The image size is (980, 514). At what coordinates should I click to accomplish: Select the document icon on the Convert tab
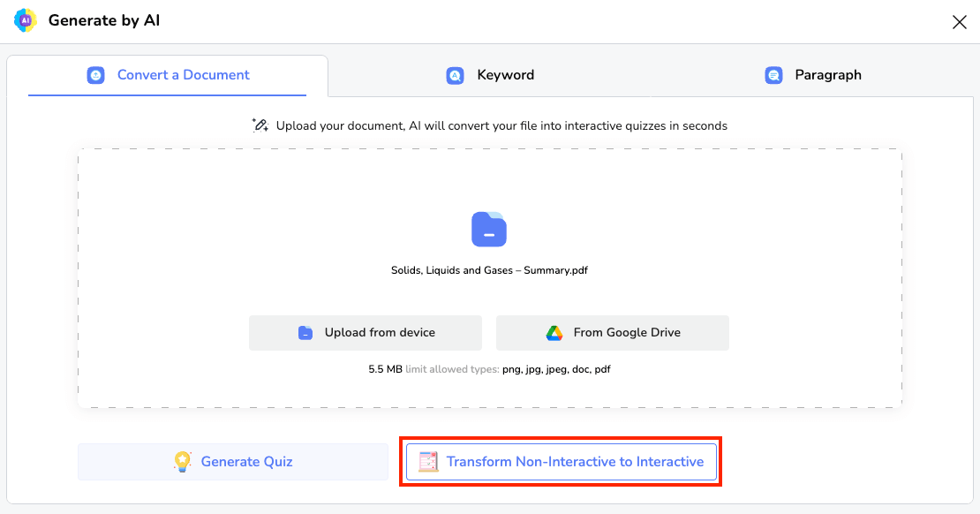click(x=96, y=75)
